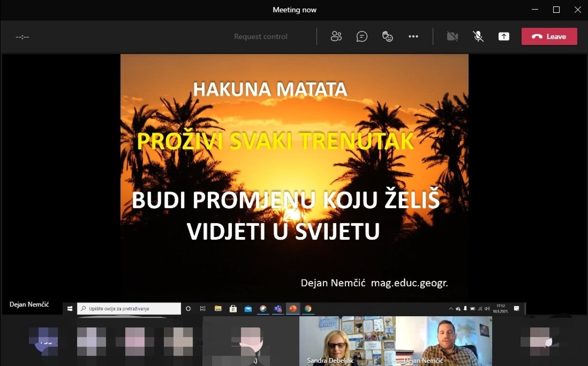588x366 pixels.
Task: Click the Leave button
Action: coord(549,36)
